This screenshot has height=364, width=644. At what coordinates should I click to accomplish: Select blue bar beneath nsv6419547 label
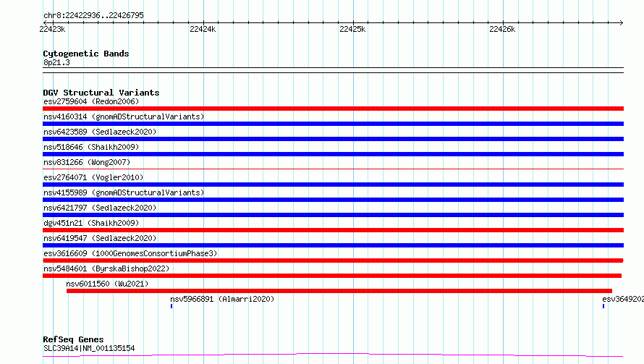[x=333, y=245]
